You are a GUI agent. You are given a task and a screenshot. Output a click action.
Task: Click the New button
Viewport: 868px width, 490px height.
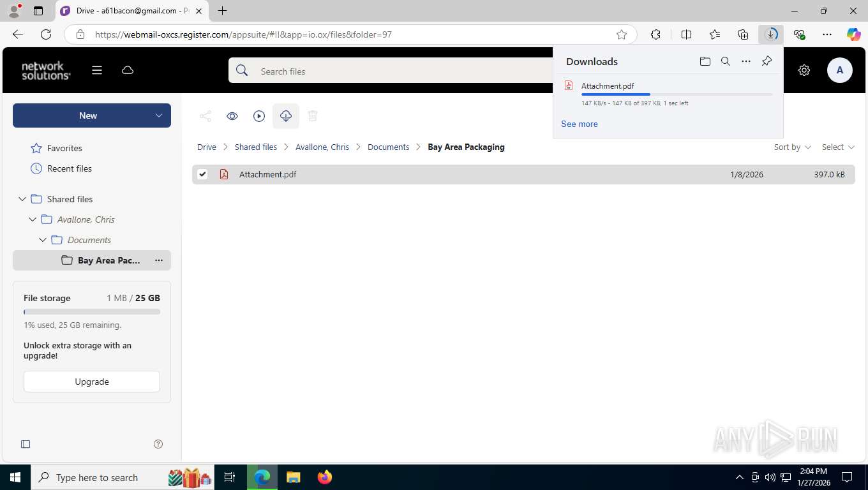[x=88, y=115]
